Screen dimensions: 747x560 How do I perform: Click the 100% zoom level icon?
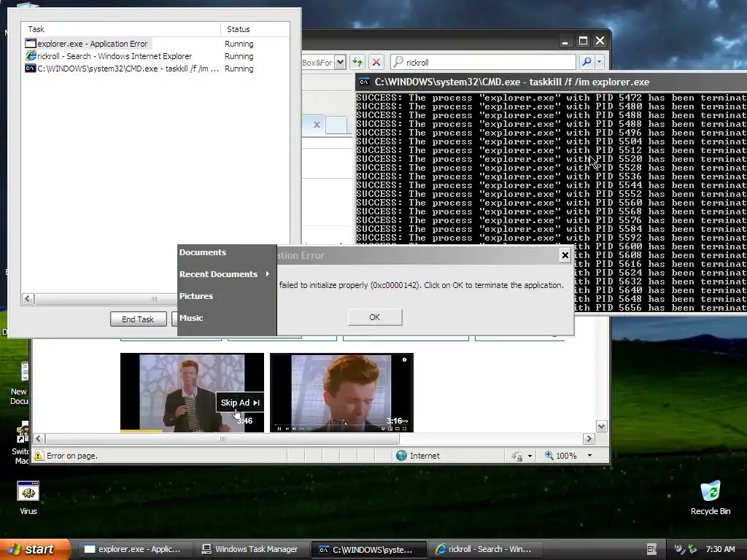pyautogui.click(x=549, y=455)
